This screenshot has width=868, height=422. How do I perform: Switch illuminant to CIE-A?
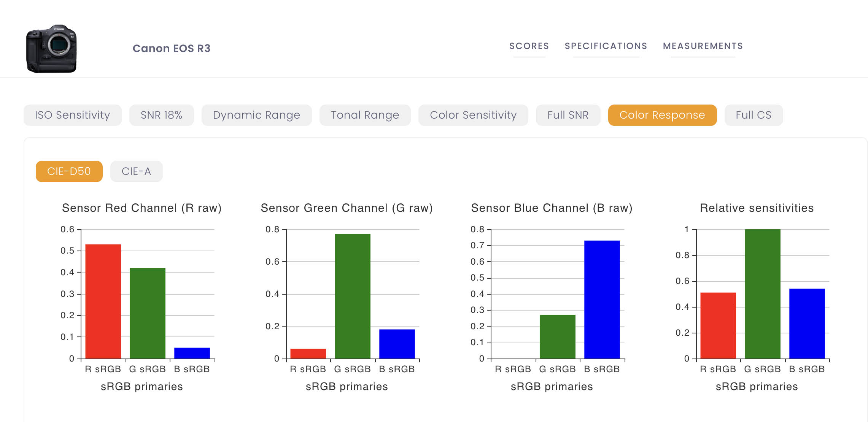137,171
